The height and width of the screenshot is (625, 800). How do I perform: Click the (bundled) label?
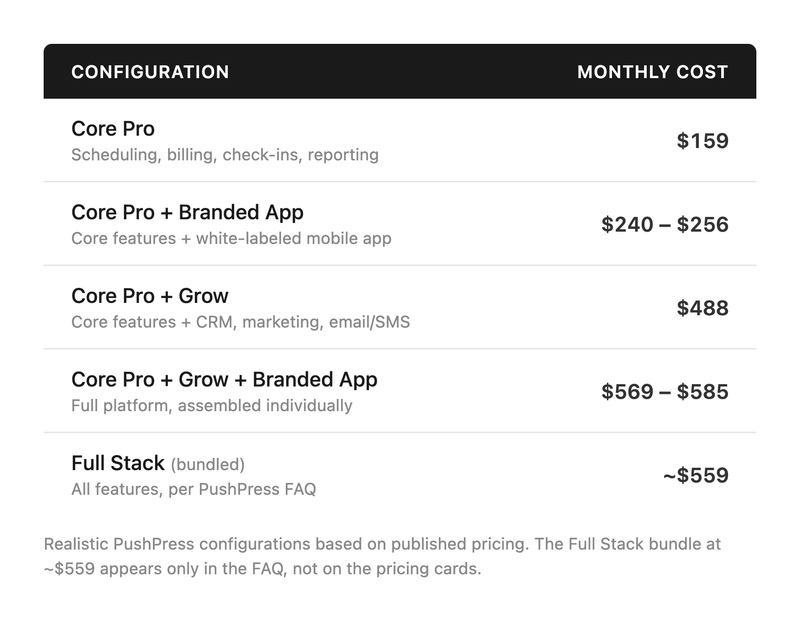[207, 465]
